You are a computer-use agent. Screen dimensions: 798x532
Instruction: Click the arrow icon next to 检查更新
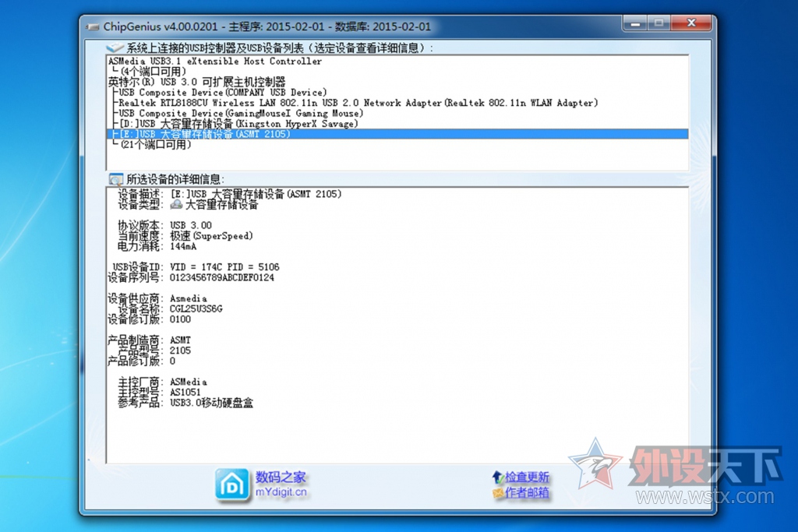[498, 477]
